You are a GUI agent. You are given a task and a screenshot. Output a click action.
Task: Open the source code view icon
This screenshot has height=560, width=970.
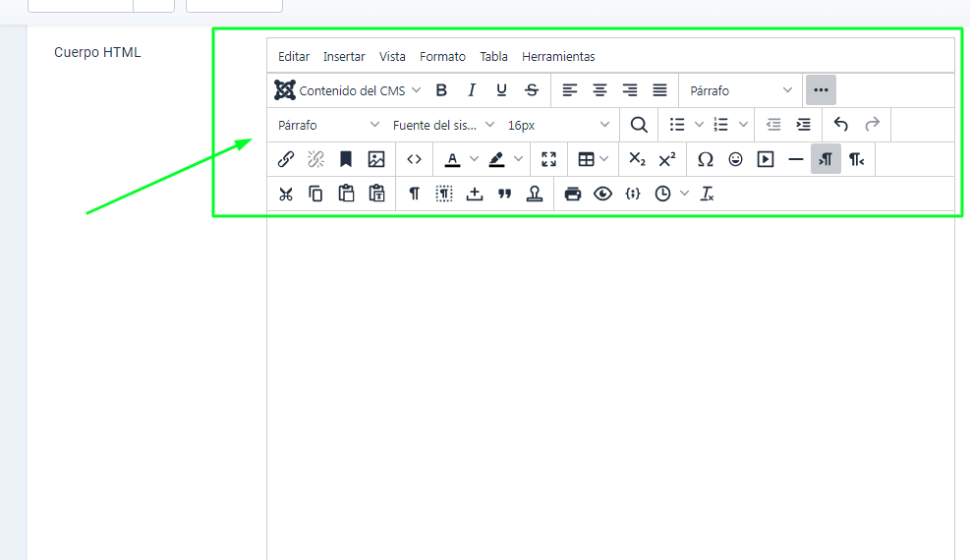[x=415, y=159]
